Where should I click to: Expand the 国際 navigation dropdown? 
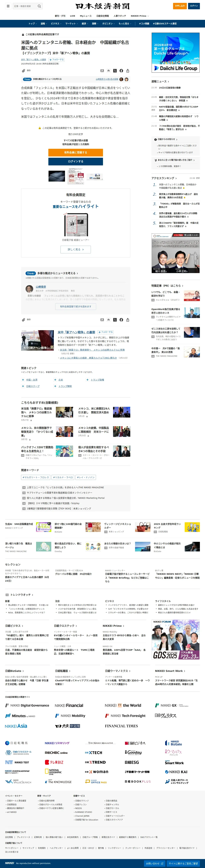click(95, 24)
